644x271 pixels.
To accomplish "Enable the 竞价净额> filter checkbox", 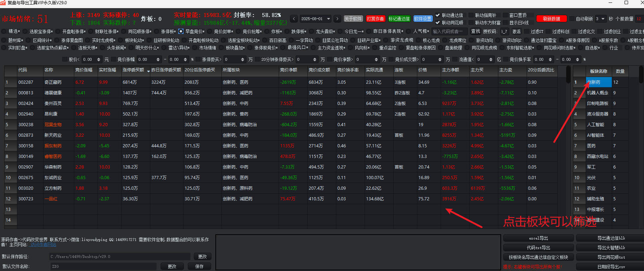I will [x=330, y=59].
